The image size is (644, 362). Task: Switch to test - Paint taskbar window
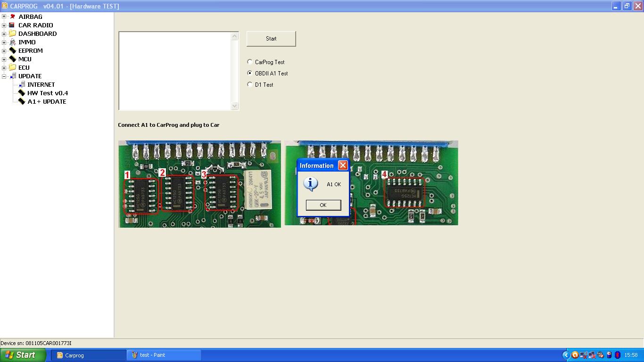(x=164, y=355)
